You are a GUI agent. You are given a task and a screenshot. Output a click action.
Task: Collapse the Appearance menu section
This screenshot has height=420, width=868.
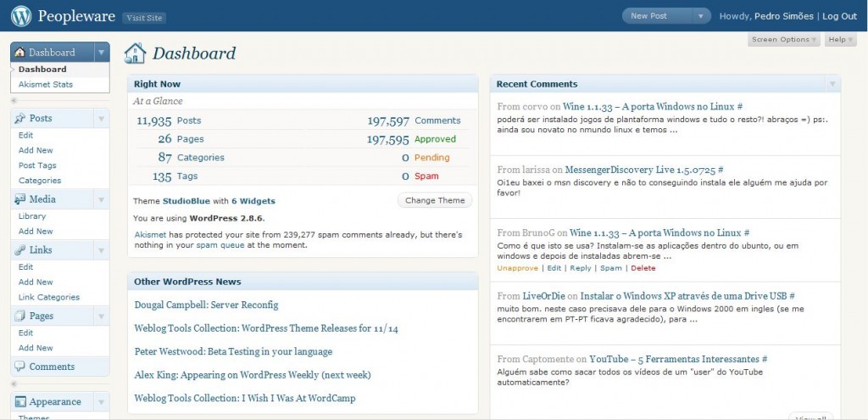point(102,402)
